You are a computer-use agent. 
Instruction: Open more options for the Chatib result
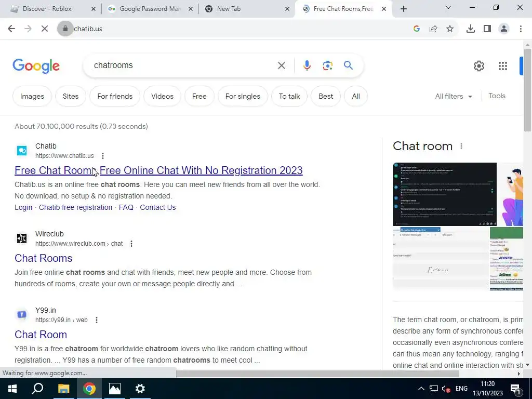(102, 156)
